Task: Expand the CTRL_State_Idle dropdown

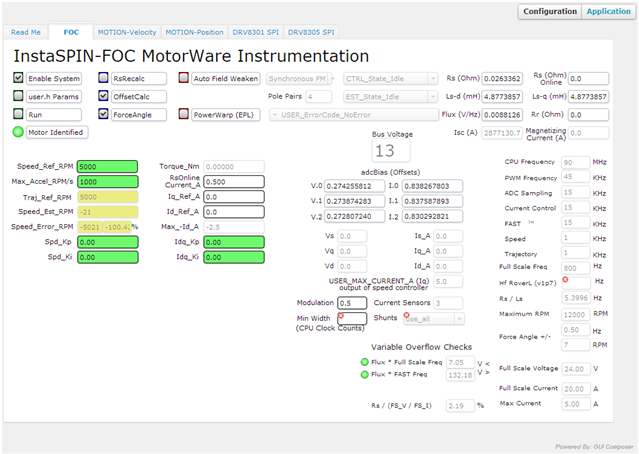Action: (x=391, y=79)
